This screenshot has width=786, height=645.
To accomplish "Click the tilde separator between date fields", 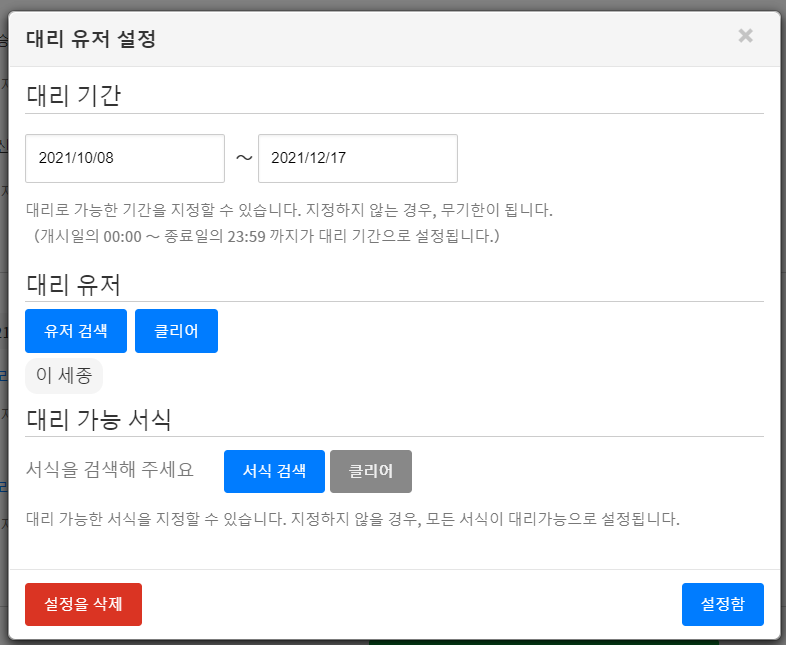I will [x=243, y=158].
